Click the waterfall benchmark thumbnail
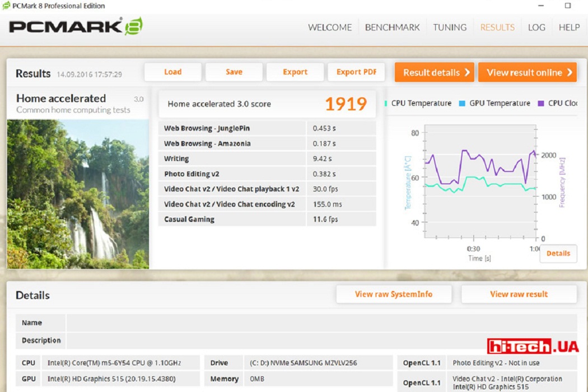 78,194
